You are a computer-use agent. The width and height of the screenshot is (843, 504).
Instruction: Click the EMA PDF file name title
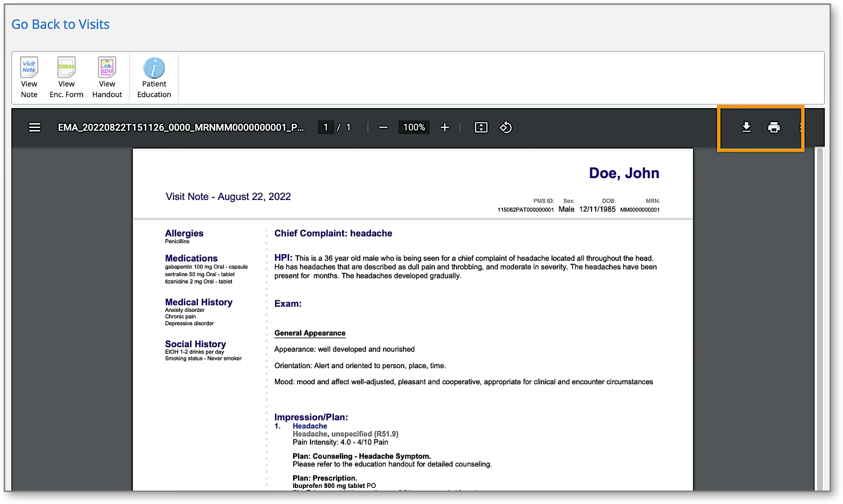point(181,128)
